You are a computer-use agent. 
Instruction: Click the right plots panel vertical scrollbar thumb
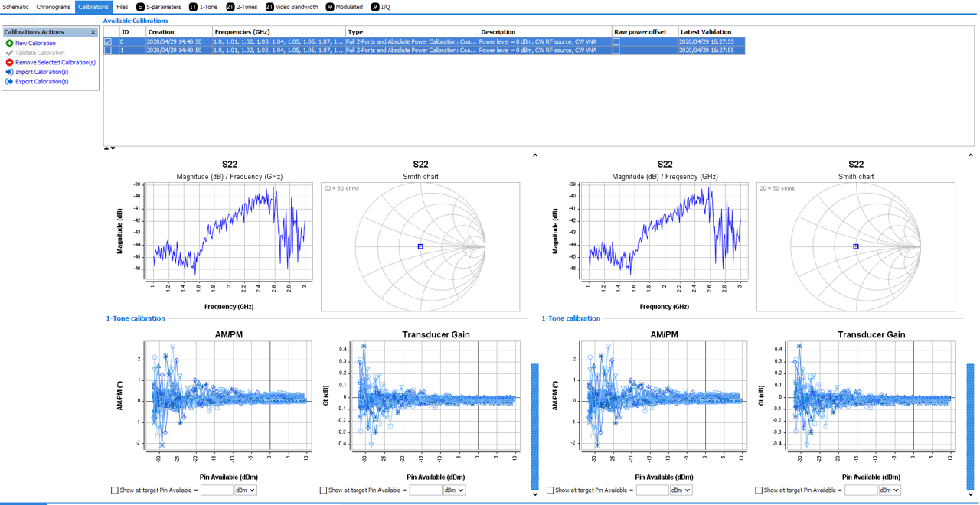pos(970,426)
